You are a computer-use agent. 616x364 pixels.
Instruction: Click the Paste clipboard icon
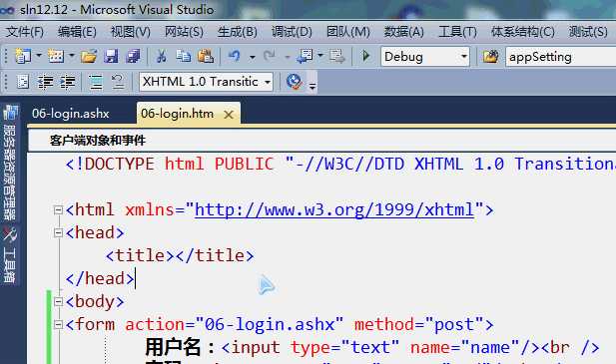206,57
